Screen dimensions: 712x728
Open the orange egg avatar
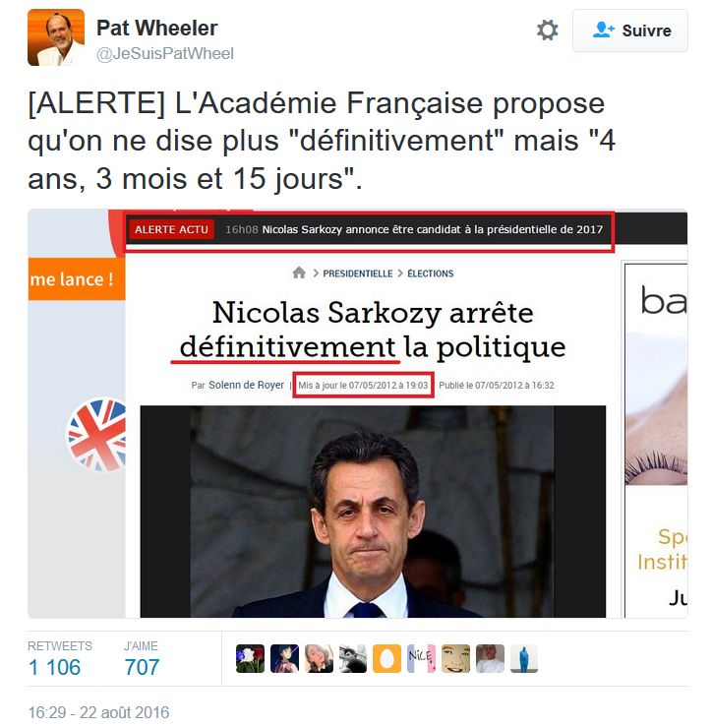386,658
